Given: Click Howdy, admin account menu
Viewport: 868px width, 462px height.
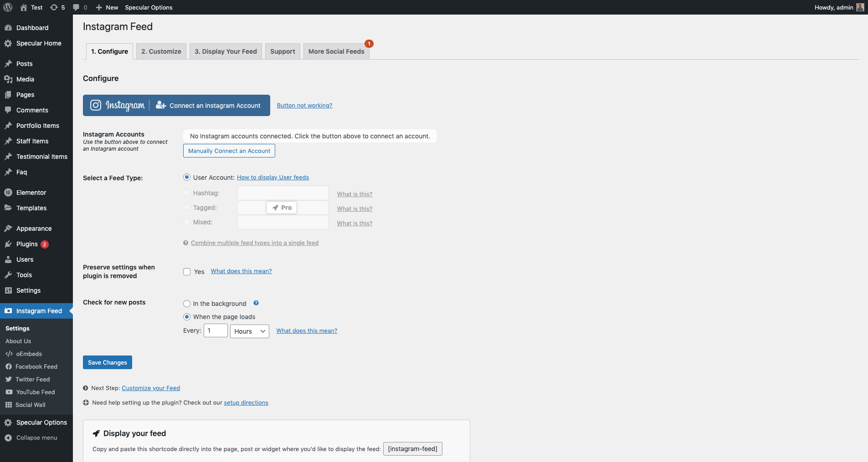Looking at the screenshot, I should coord(839,7).
